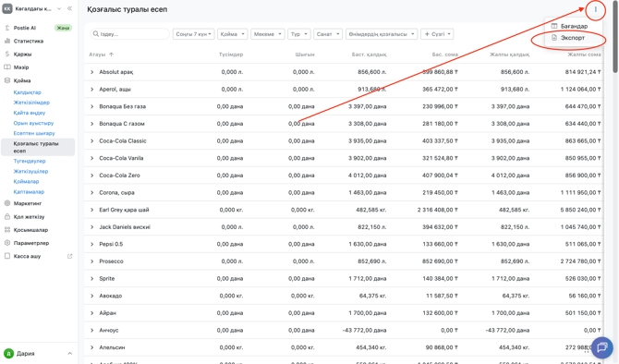Screen dimensions: 619x364
Task: Click the Бағандар columns icon
Action: click(x=554, y=26)
